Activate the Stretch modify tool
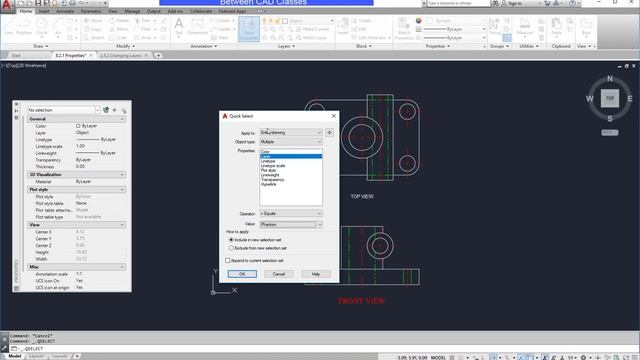This screenshot has width=640, height=360. point(94,38)
